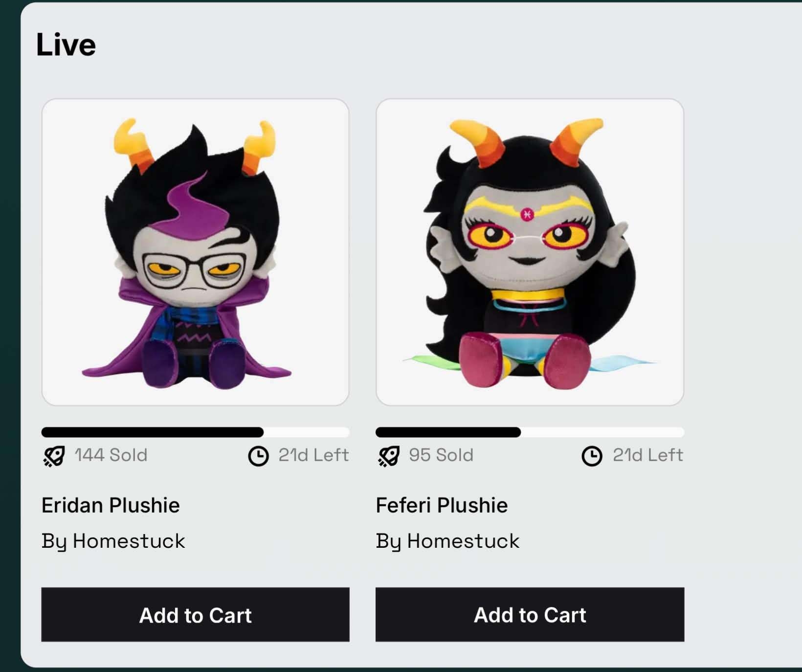The width and height of the screenshot is (802, 672).
Task: Click the Eridan Plushie sales progress bar
Action: pos(195,432)
